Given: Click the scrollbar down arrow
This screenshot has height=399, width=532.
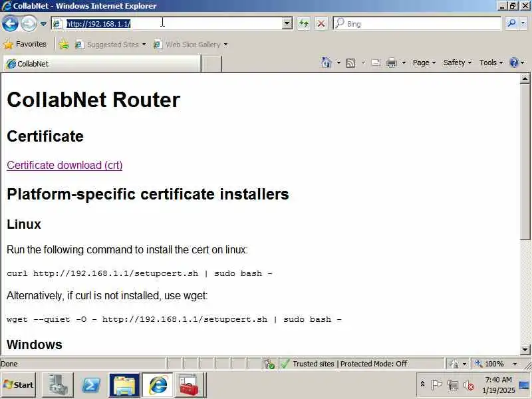Looking at the screenshot, I should [525, 348].
